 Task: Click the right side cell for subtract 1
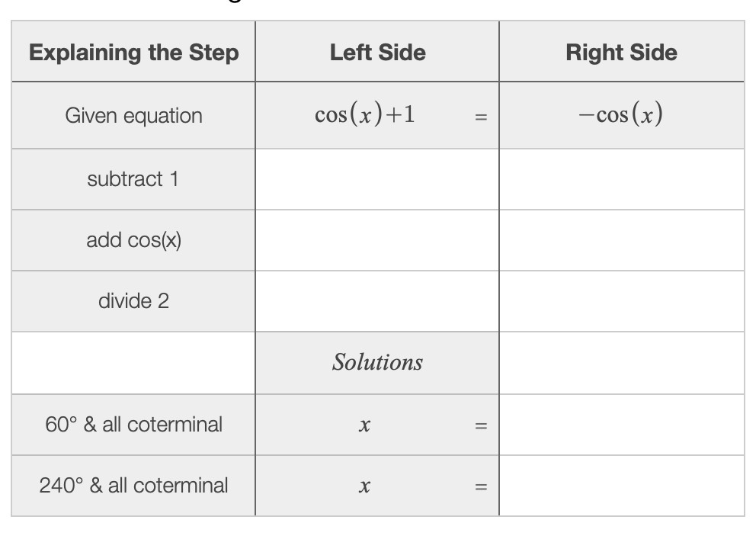(621, 179)
